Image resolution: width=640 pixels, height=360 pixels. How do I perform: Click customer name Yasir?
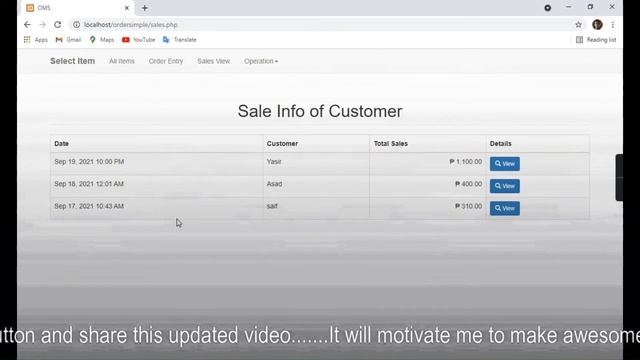tap(274, 162)
